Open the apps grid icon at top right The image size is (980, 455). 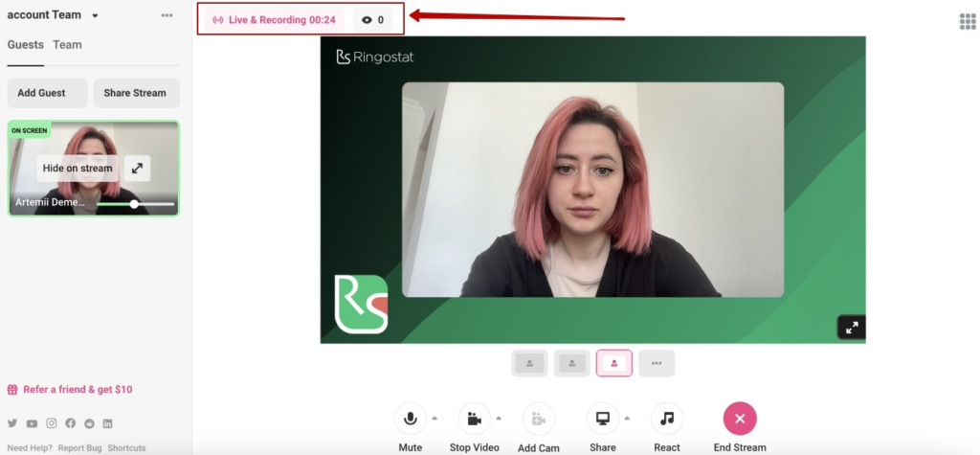coord(968,21)
